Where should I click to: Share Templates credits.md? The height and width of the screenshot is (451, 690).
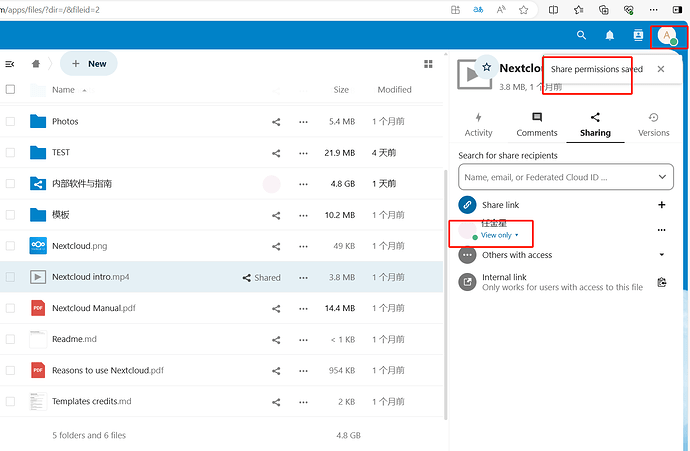coord(276,402)
